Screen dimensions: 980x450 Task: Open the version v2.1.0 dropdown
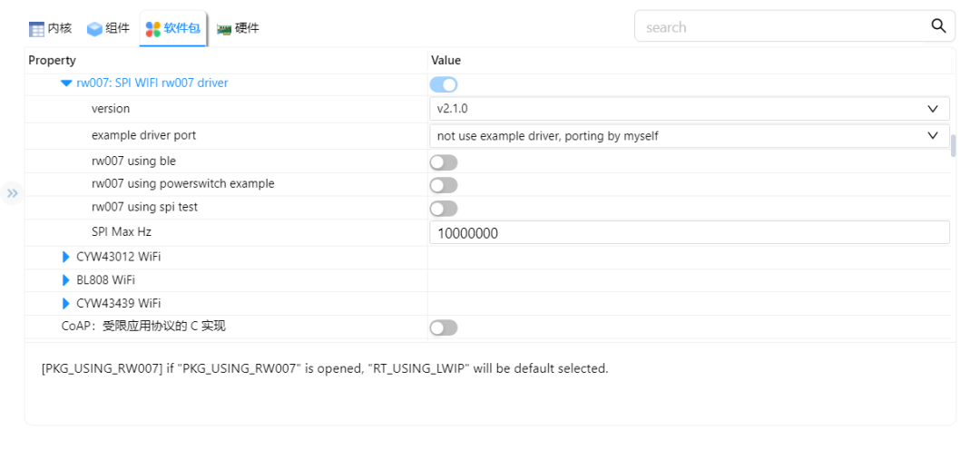coord(690,109)
